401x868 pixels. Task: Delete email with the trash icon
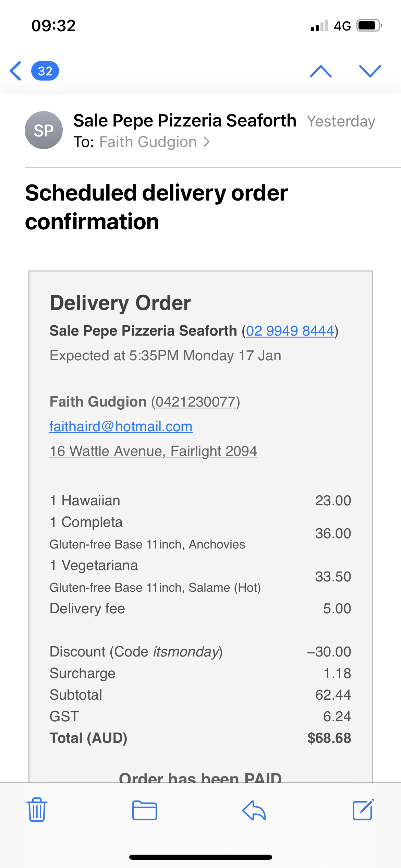coord(37,810)
